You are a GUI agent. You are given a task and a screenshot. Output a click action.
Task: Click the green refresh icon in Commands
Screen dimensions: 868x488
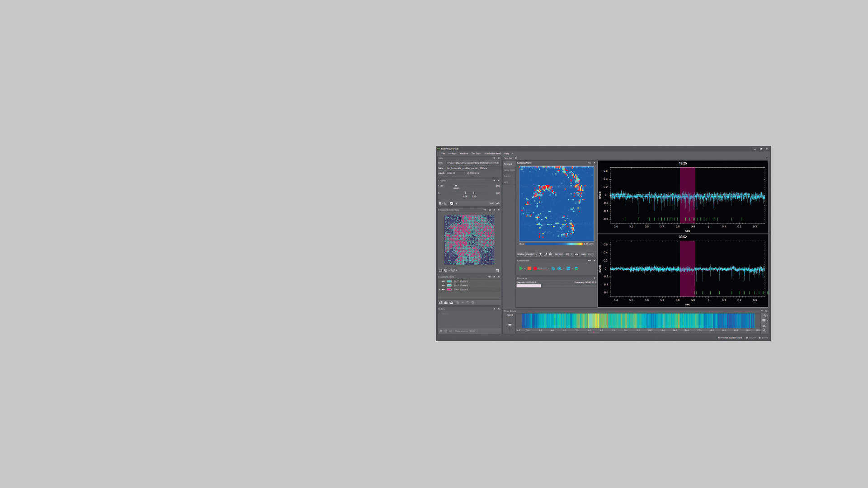tap(576, 268)
